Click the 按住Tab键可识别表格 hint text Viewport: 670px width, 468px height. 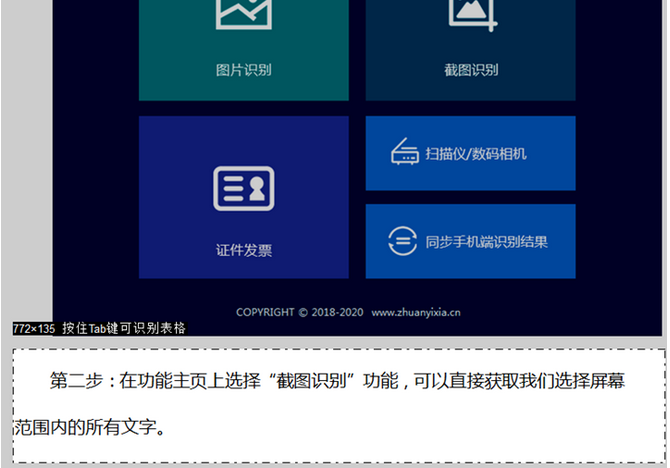[x=124, y=328]
